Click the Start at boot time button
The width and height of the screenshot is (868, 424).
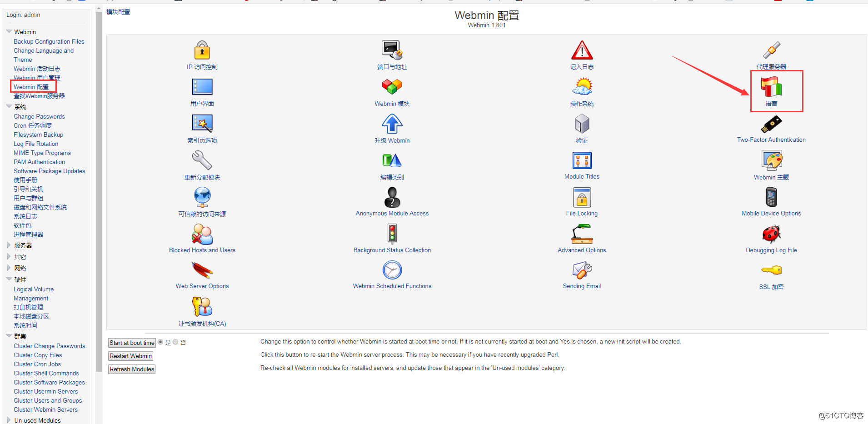point(132,343)
